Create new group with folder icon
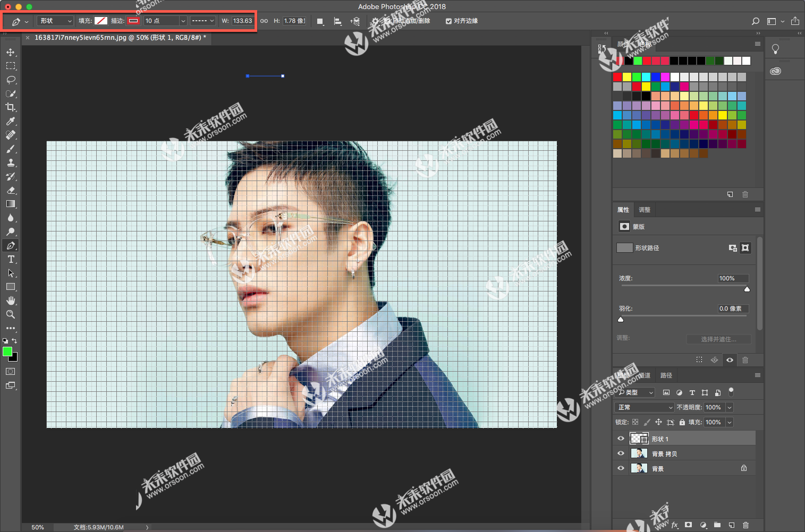This screenshot has height=532, width=805. point(717,525)
